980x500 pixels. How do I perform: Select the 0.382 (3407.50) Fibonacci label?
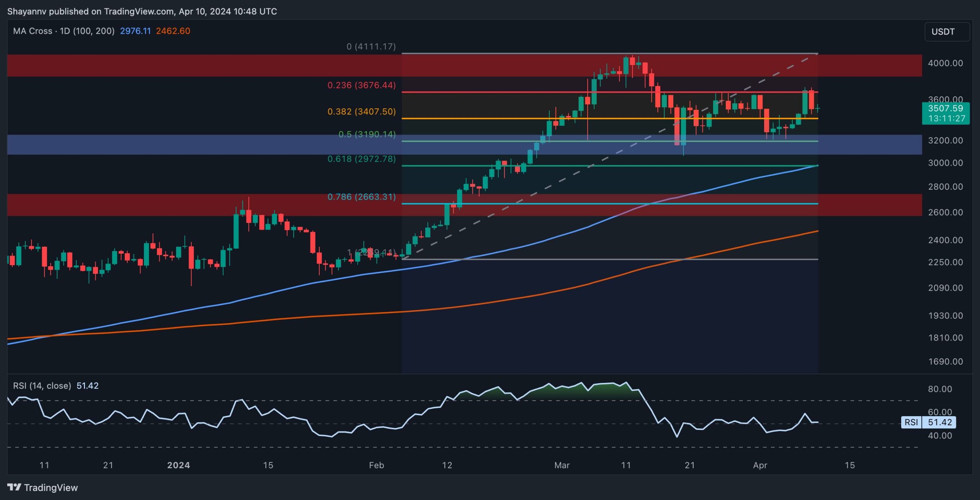(361, 111)
